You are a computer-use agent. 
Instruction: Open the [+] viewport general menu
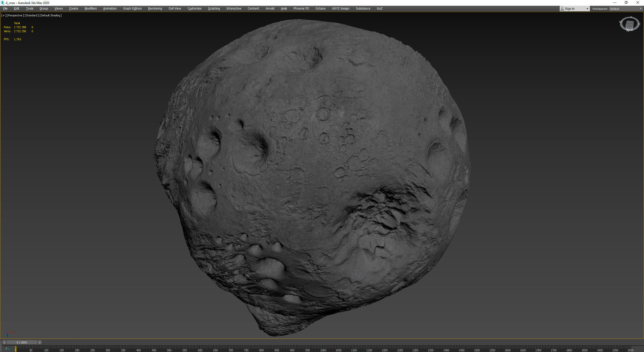coord(4,15)
